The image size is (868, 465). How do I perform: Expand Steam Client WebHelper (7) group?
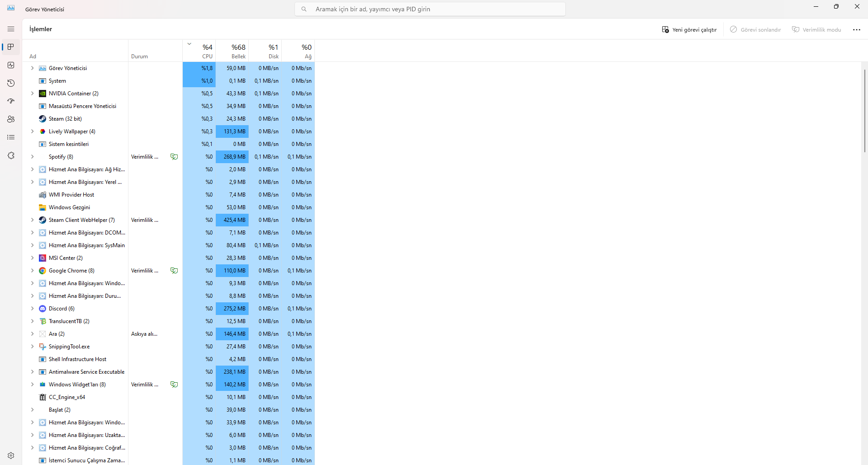pos(32,220)
